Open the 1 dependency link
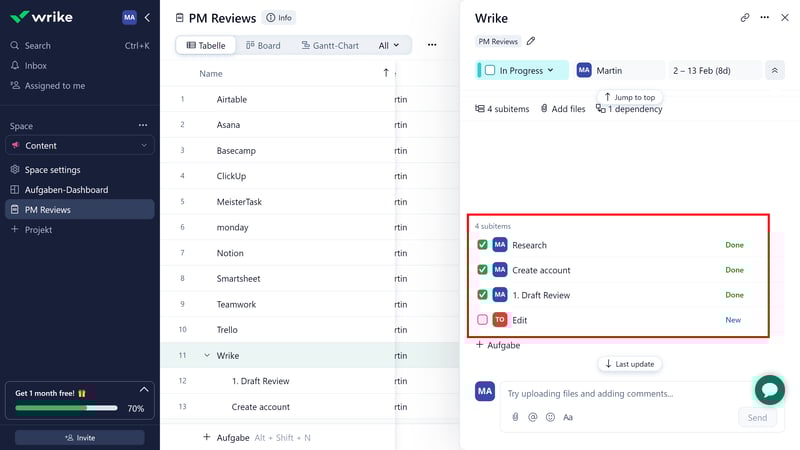Screen dimensions: 800x450 (x=629, y=109)
